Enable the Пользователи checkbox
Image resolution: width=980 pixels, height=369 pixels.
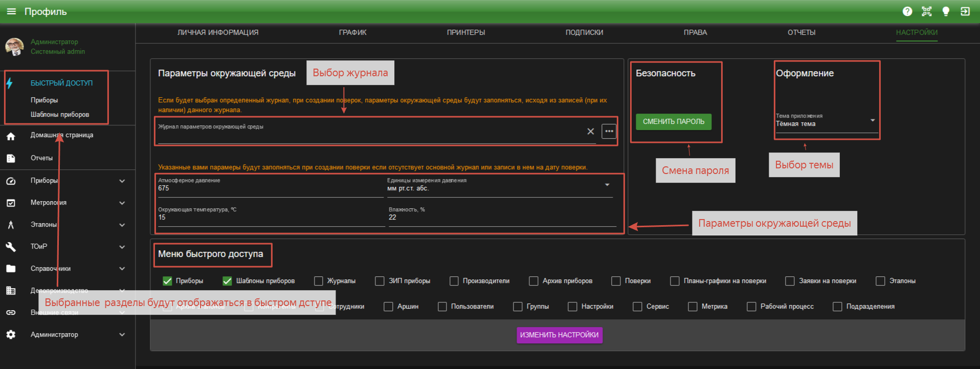(442, 307)
